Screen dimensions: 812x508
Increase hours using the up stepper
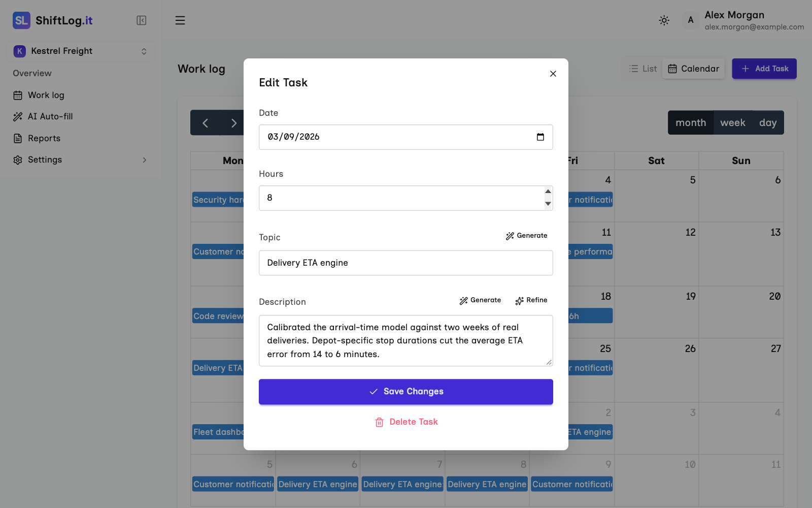click(x=548, y=192)
